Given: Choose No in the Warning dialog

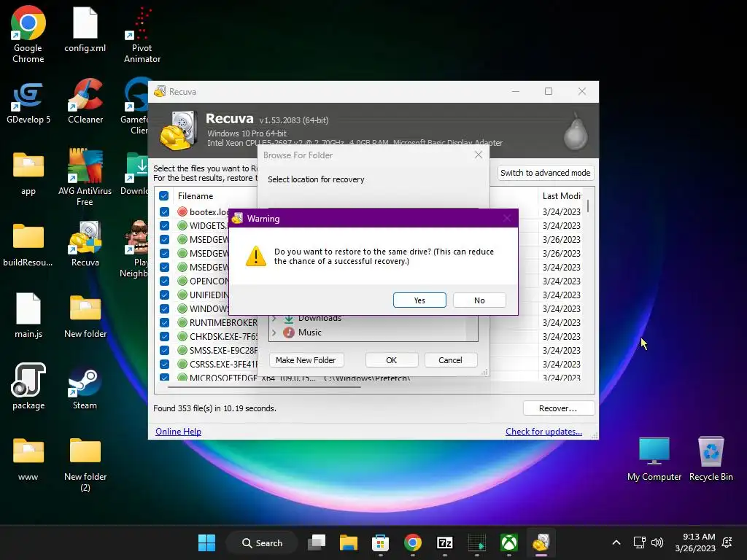Looking at the screenshot, I should tap(479, 300).
